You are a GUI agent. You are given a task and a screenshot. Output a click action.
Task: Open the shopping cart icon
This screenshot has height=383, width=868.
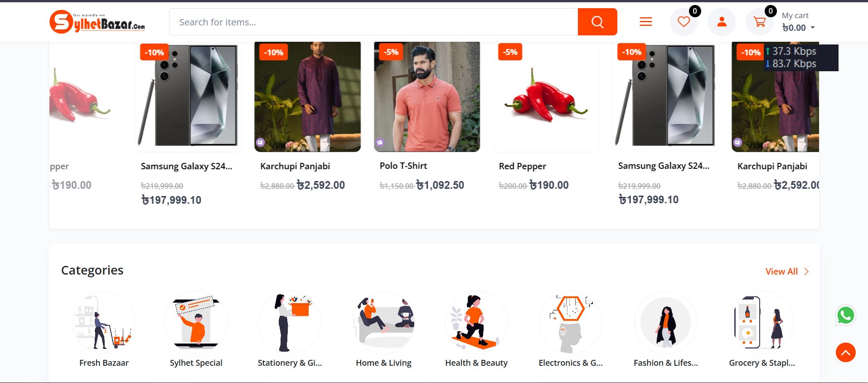click(x=760, y=22)
